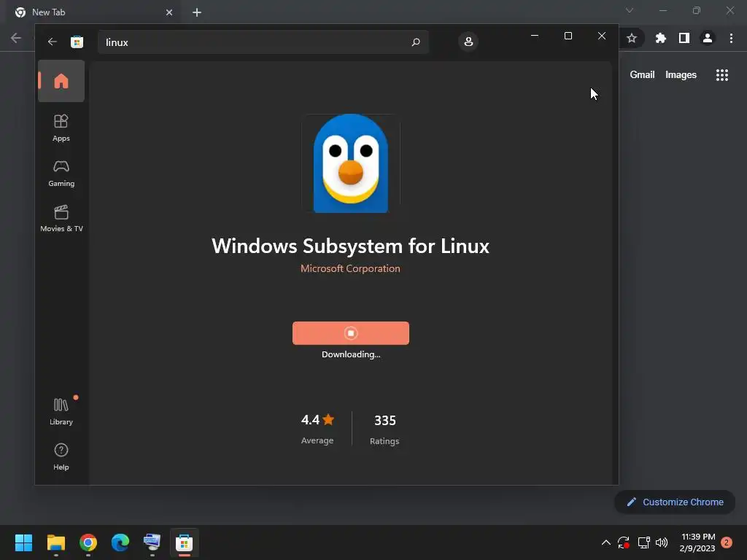This screenshot has height=560, width=747.
Task: Click Chrome's back navigation arrow
Action: pos(16,38)
